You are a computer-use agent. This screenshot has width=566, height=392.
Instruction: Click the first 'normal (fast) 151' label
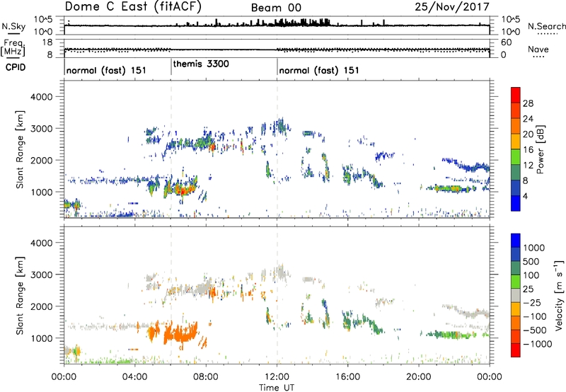[x=106, y=70]
